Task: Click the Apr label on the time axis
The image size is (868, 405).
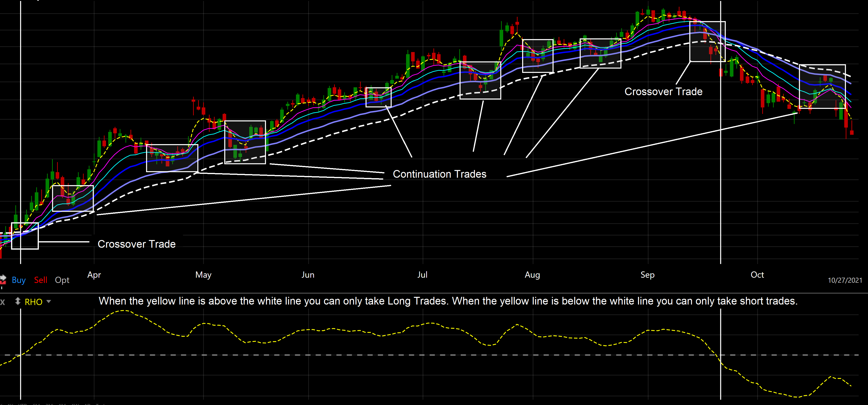Action: click(94, 275)
